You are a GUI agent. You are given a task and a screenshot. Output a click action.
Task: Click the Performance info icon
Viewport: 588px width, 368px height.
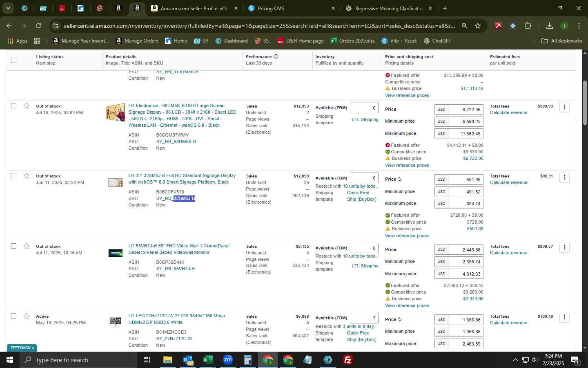coord(276,56)
